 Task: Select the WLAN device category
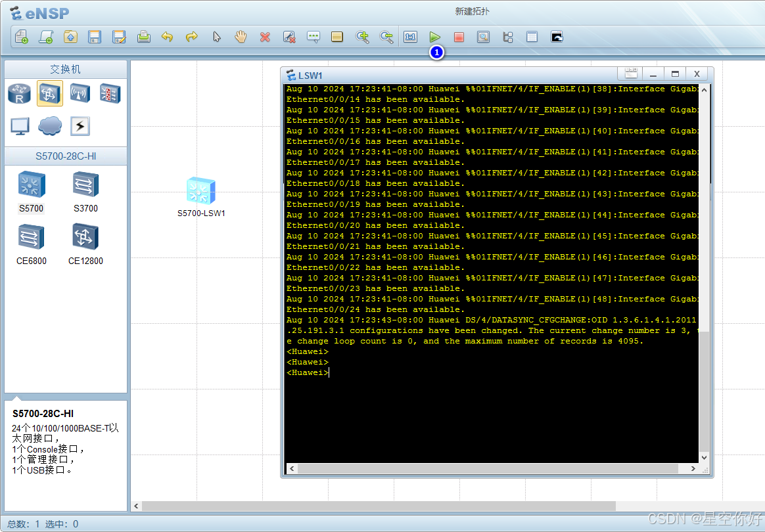pyautogui.click(x=80, y=93)
